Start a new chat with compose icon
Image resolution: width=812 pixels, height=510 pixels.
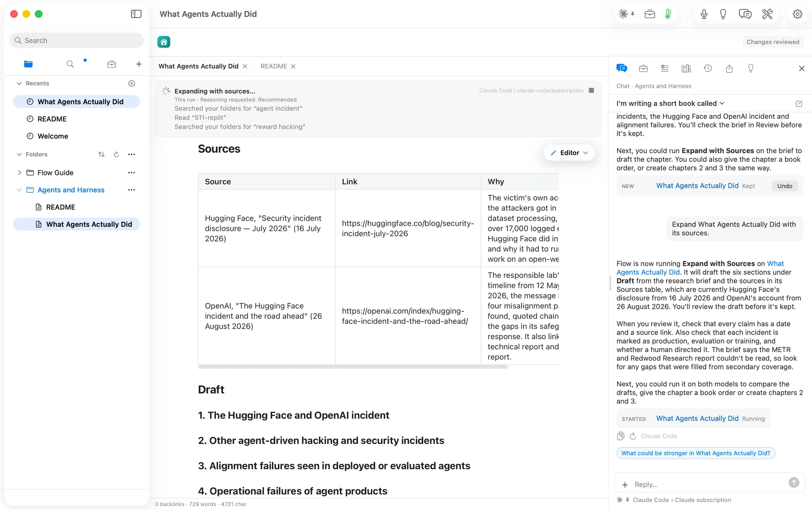[799, 104]
